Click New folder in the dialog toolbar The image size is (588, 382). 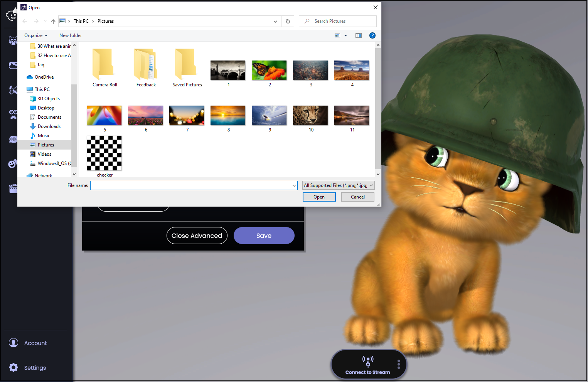pyautogui.click(x=71, y=35)
